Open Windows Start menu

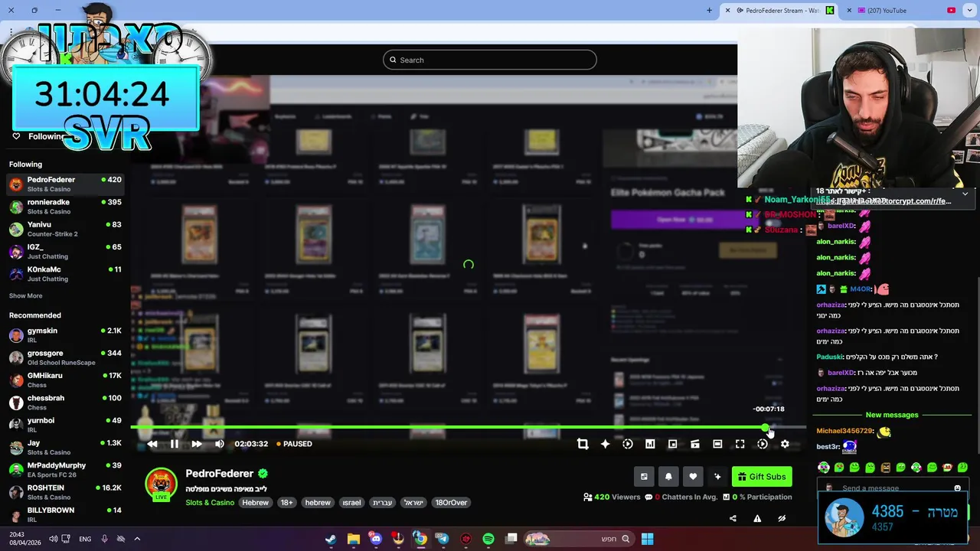tap(647, 539)
